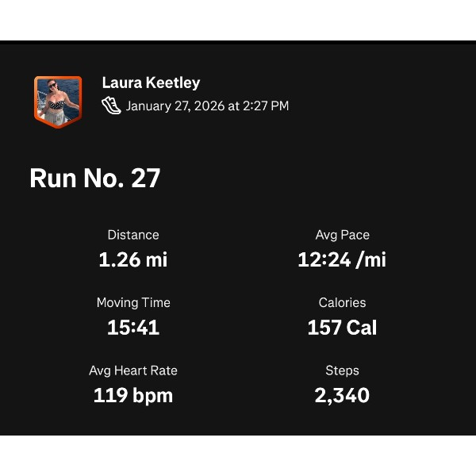The image size is (476, 476).
Task: Click the Avg Pace label
Action: (x=342, y=235)
